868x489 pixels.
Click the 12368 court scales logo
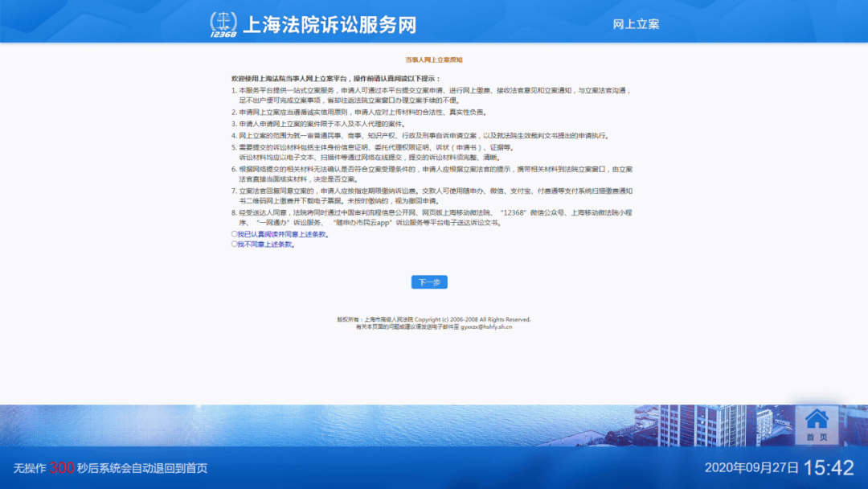click(223, 24)
